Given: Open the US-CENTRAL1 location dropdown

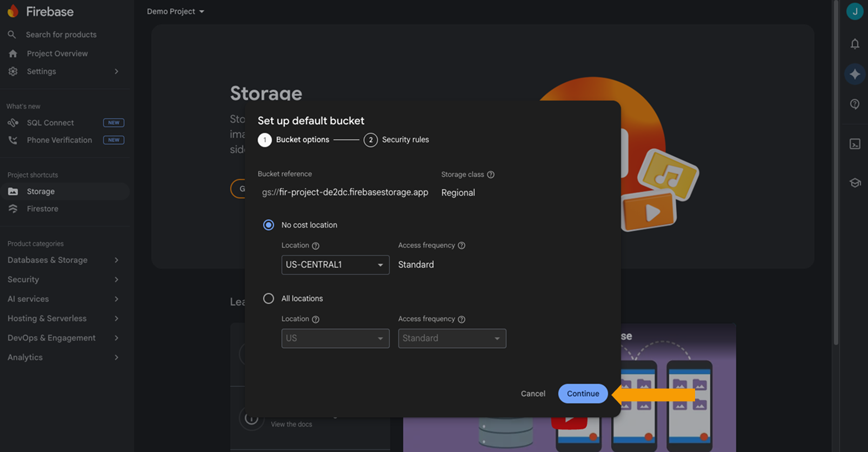Looking at the screenshot, I should pyautogui.click(x=335, y=265).
